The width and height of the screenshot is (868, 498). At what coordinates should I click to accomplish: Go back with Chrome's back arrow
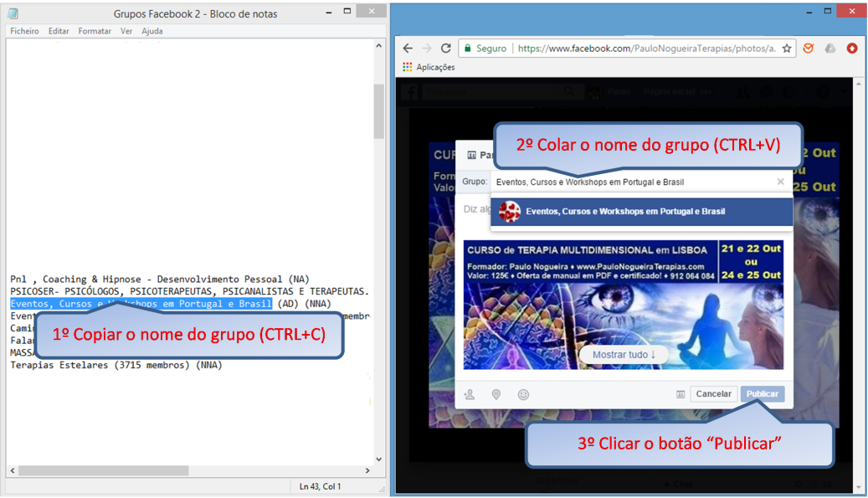click(408, 49)
